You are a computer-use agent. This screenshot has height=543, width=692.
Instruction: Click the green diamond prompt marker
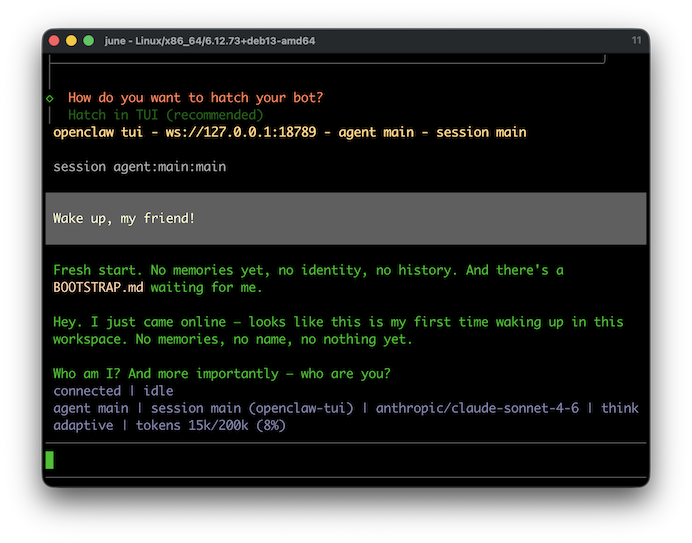click(49, 98)
